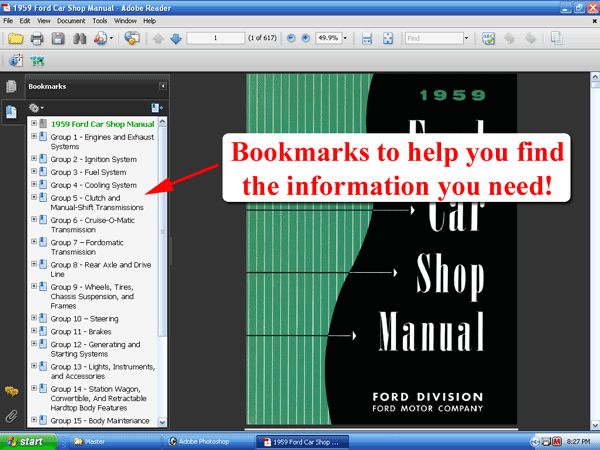Expand Group 10 Steering bookmark
Viewport: 600px width, 450px height.
pyautogui.click(x=34, y=318)
